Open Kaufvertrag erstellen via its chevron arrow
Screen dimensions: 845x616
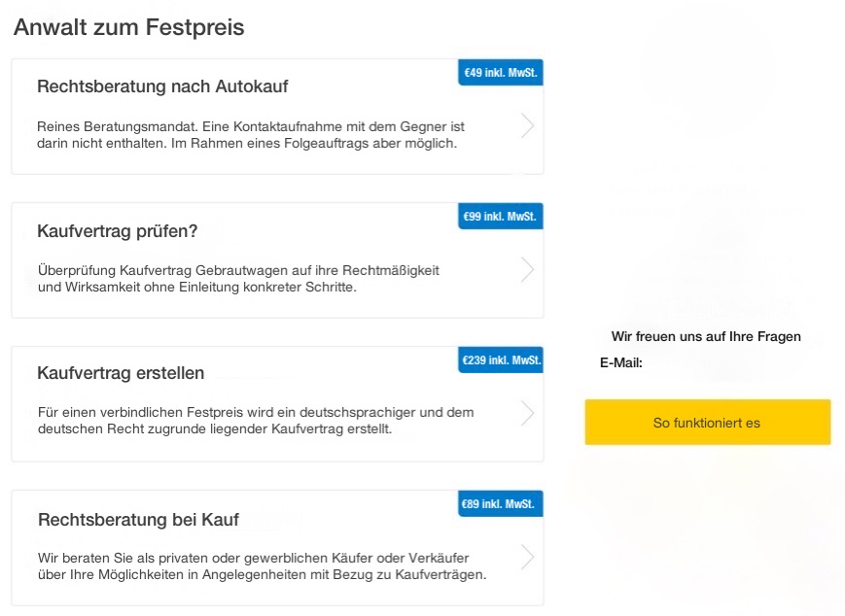[527, 414]
